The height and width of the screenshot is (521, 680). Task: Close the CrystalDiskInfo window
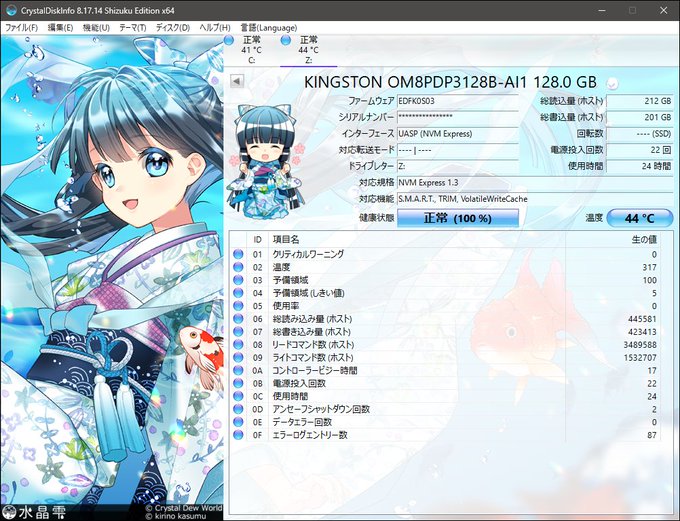pos(664,10)
